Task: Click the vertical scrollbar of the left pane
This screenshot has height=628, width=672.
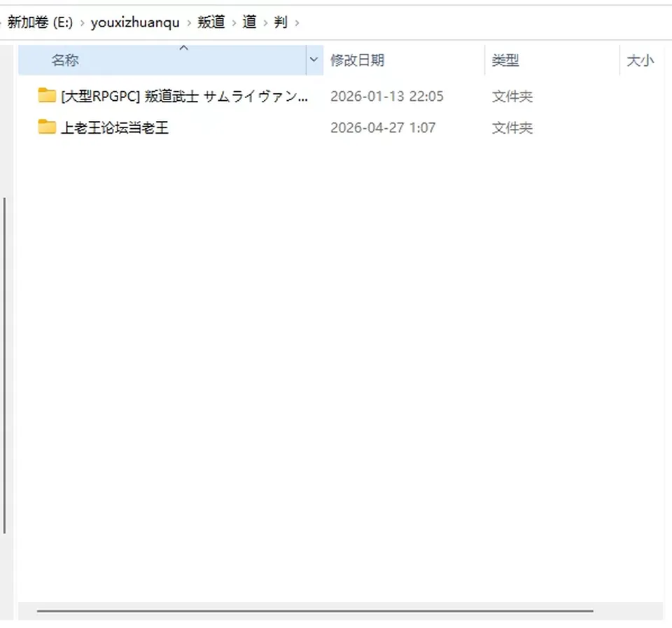Action: point(5,365)
